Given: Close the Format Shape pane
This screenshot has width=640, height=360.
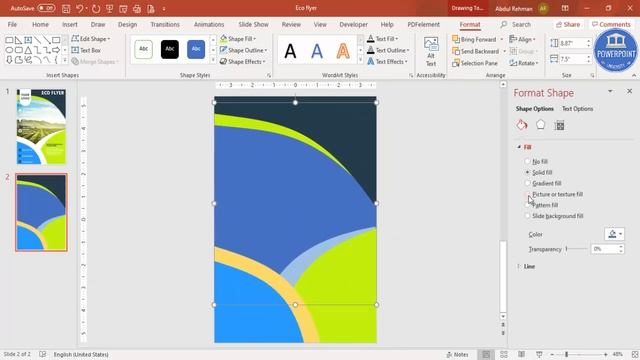Looking at the screenshot, I should (x=629, y=91).
